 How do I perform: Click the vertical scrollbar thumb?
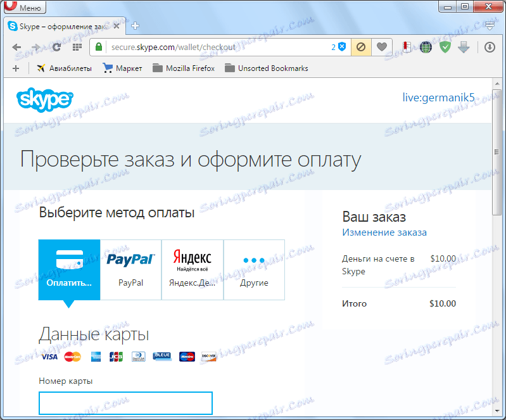pos(497,152)
